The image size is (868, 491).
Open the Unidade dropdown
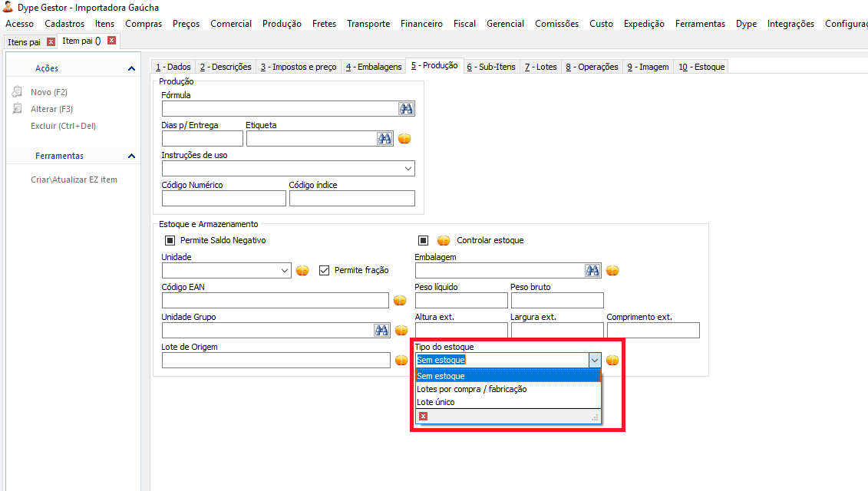(284, 270)
